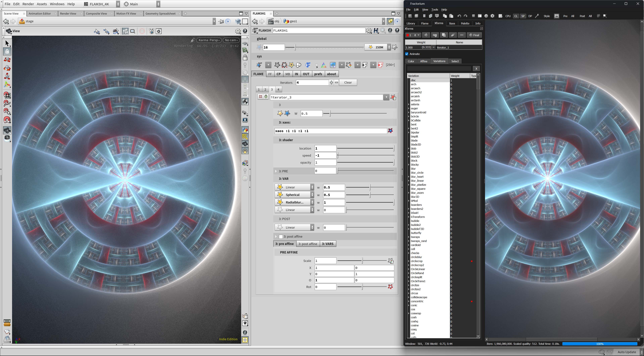Click the options gear icon in Fractorium toolbar
Viewport: 644px width, 356px height.
point(493,16)
